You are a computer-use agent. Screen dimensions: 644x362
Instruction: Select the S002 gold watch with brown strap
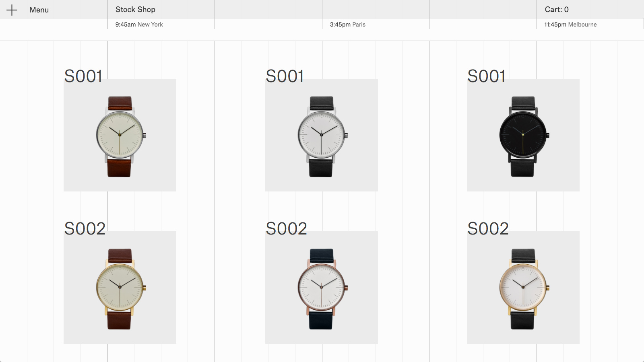[120, 288]
